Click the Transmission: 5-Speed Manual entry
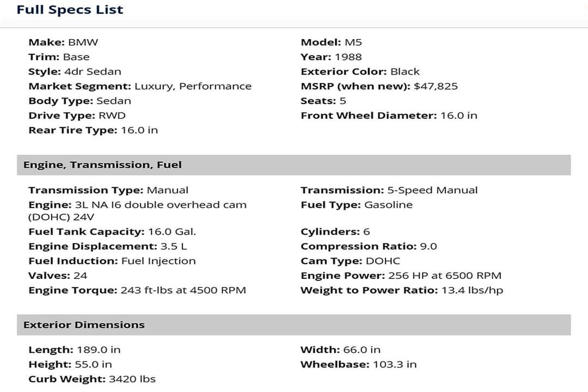This screenshot has width=588, height=392. pyautogui.click(x=389, y=190)
